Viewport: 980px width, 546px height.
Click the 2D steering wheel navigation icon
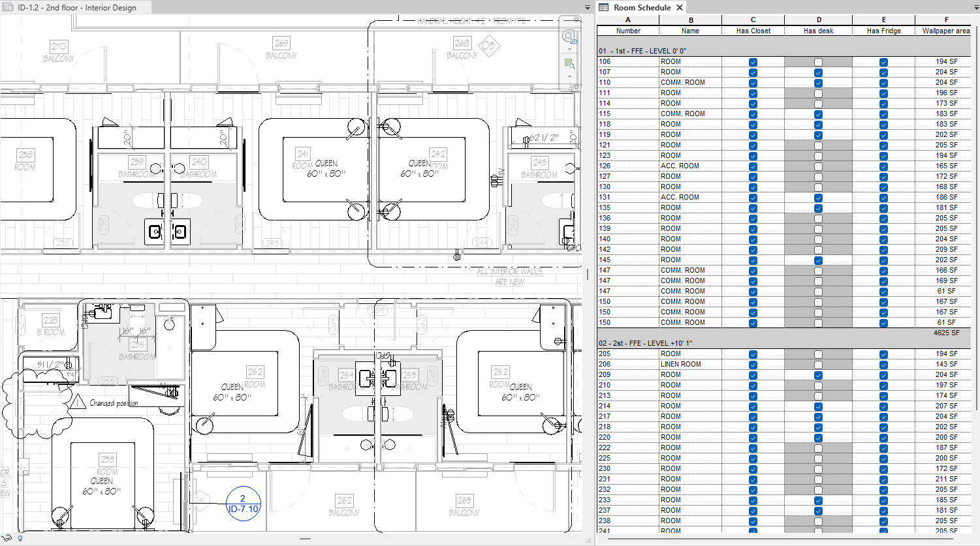pos(569,36)
